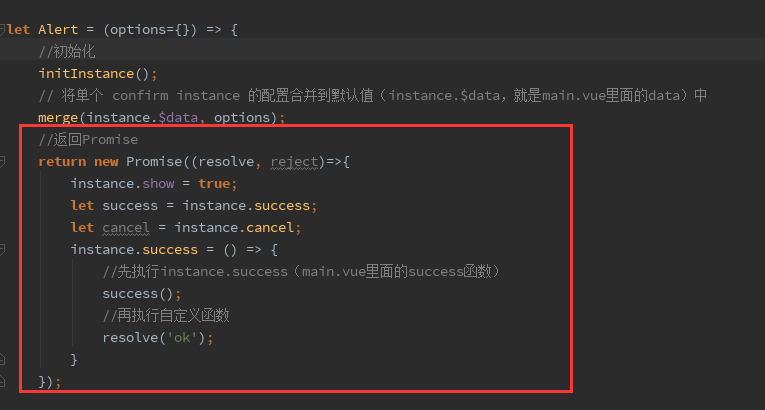765x410 pixels.
Task: Collapse the Alert function fold marker
Action: (3, 29)
